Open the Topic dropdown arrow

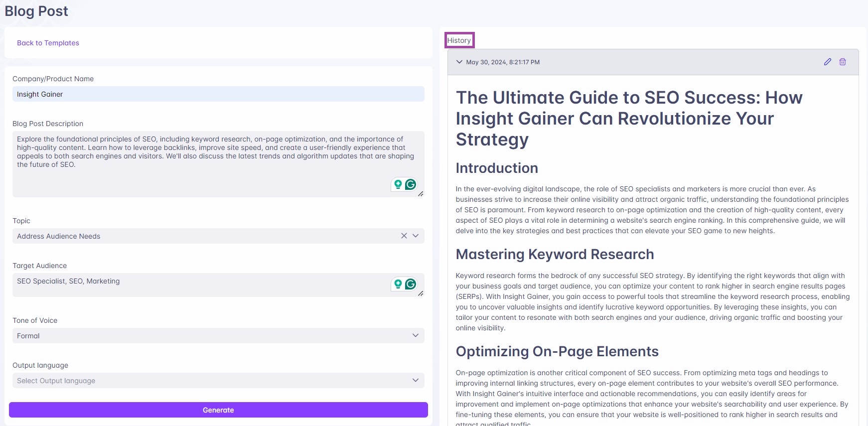click(416, 236)
